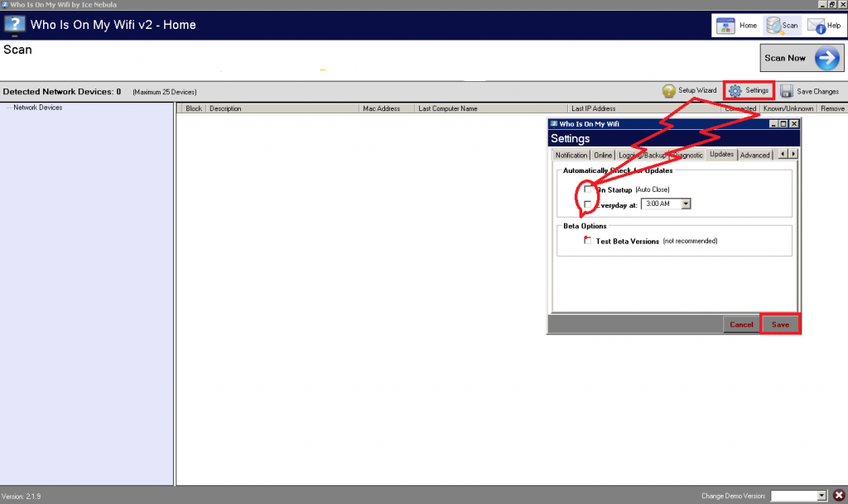Viewport: 848px width, 504px height.
Task: Click the Known/Unknown column header
Action: click(x=788, y=108)
